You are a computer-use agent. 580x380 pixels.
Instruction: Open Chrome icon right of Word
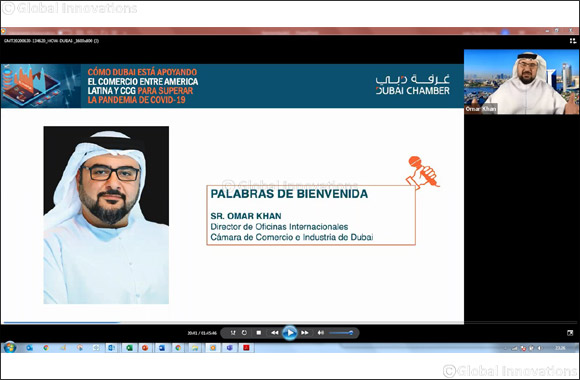tap(178, 348)
